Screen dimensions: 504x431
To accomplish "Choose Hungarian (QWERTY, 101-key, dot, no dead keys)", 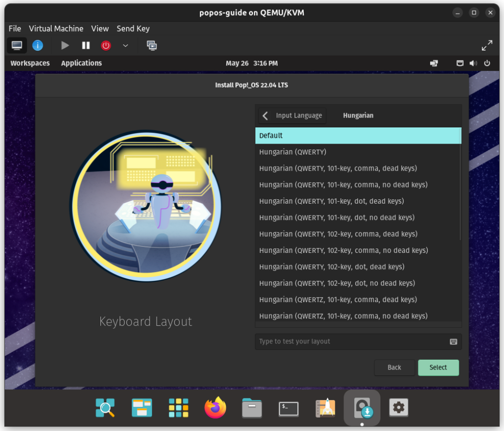I will [x=358, y=217].
